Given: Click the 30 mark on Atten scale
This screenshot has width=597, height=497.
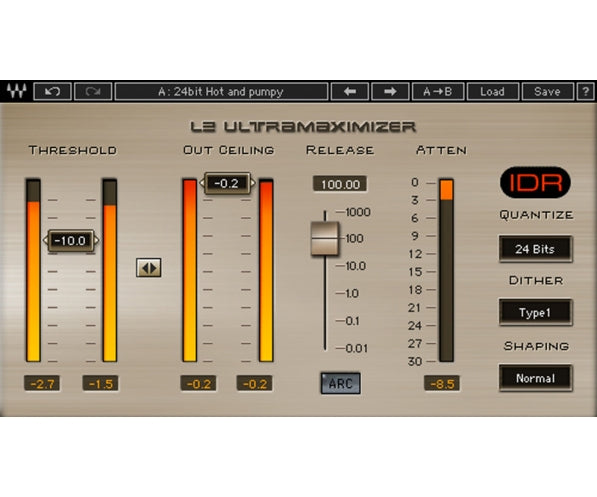Looking at the screenshot, I should coord(415,361).
